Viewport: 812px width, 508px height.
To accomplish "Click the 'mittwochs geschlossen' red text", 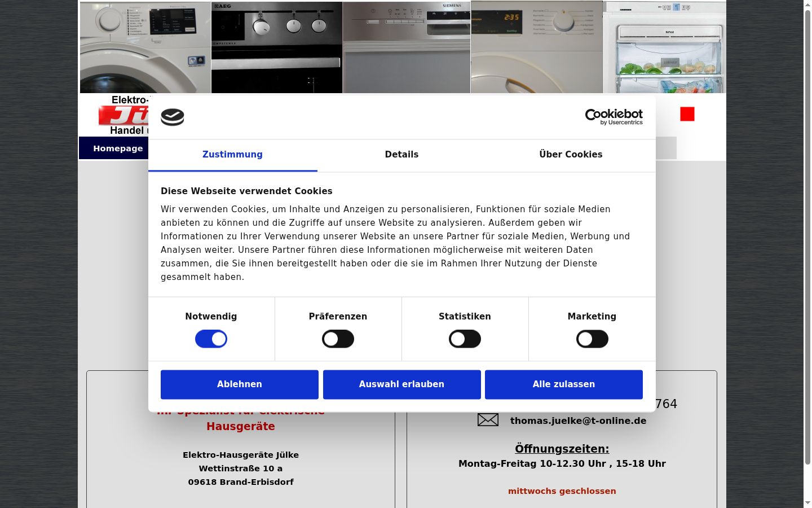I will click(x=562, y=491).
